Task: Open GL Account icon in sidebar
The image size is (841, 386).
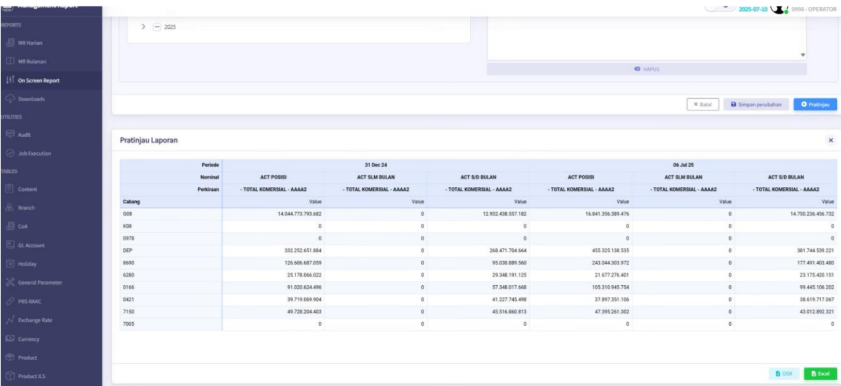Action: pos(10,245)
